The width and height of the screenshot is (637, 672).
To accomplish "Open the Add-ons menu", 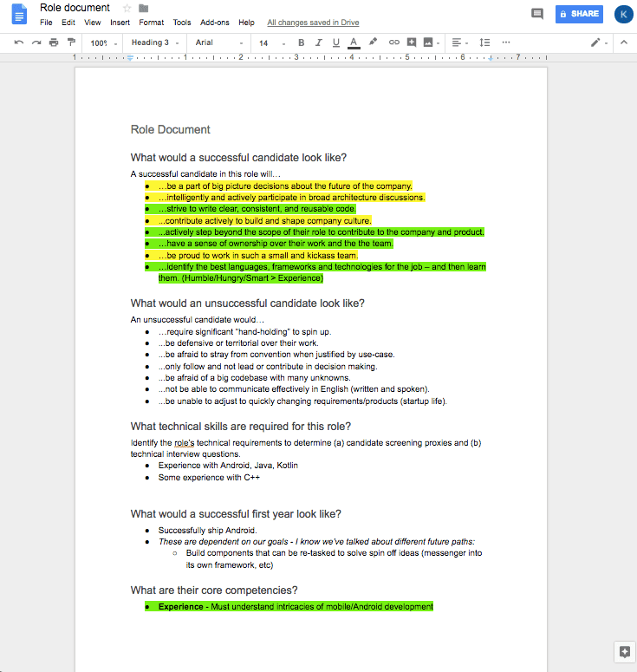I will (x=215, y=23).
